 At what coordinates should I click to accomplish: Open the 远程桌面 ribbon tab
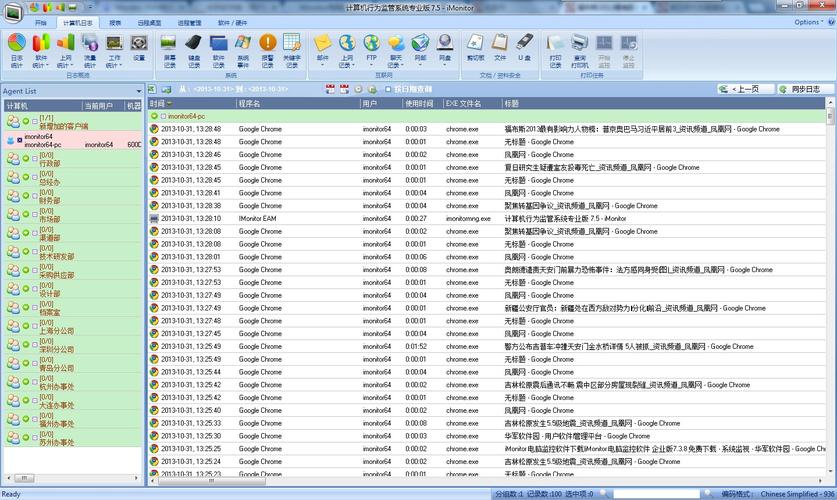(x=149, y=23)
